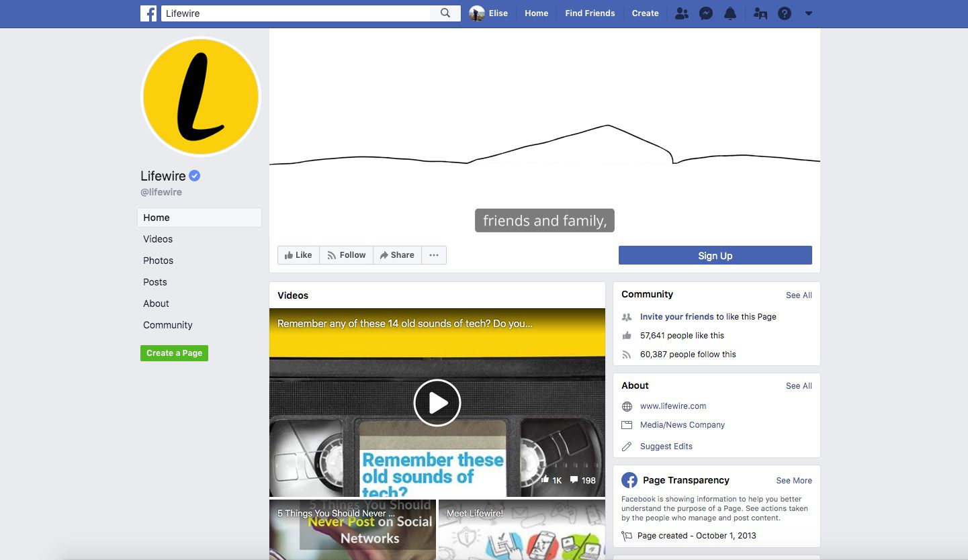The width and height of the screenshot is (968, 560).
Task: Click '60,387 people follow this'
Action: 688,355
